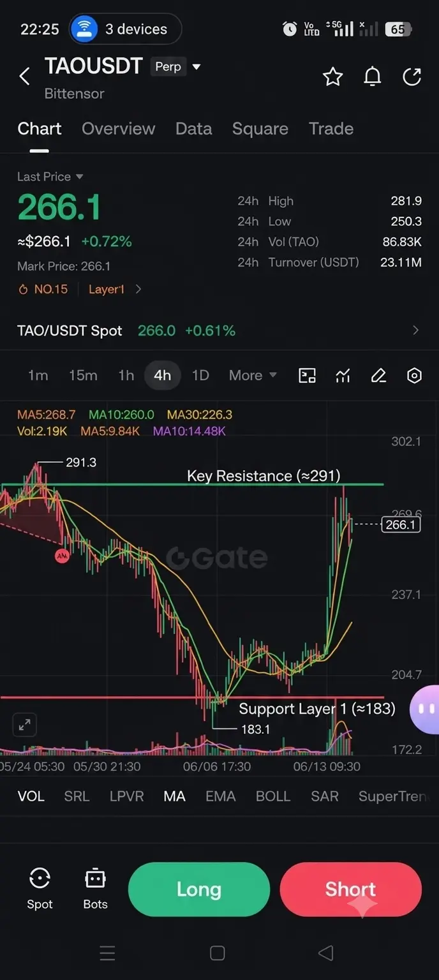This screenshot has width=439, height=980.
Task: Open the NO.15 hot ranking link
Action: tap(43, 289)
